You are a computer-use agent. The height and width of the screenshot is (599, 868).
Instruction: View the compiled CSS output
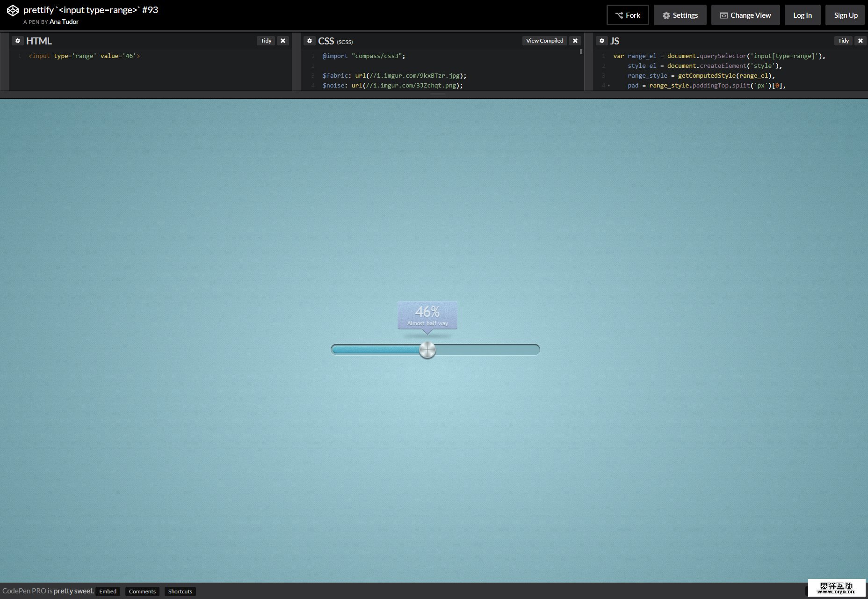(x=544, y=41)
